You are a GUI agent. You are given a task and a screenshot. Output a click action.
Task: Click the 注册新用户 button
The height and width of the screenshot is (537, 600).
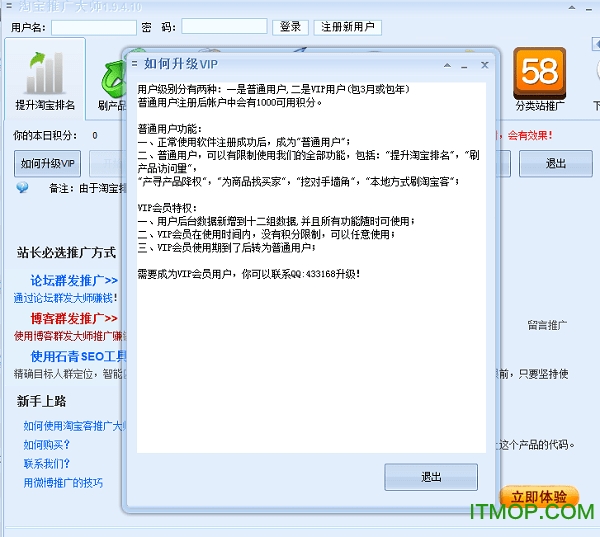coord(347,27)
